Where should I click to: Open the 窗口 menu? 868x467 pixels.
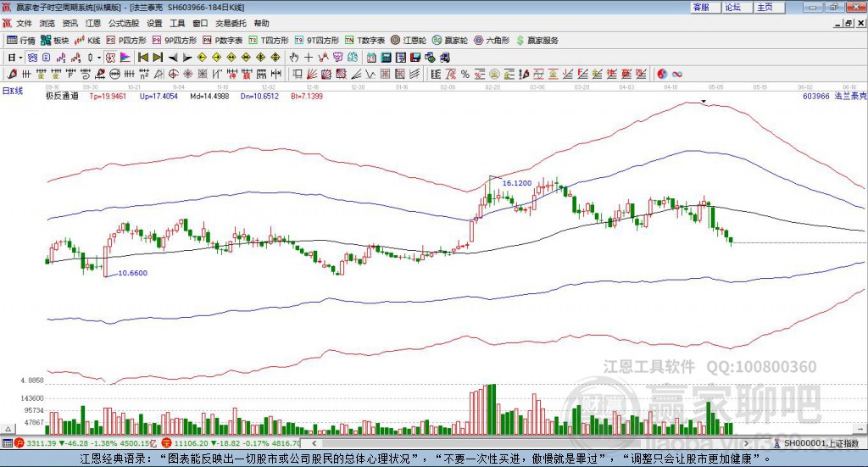200,23
